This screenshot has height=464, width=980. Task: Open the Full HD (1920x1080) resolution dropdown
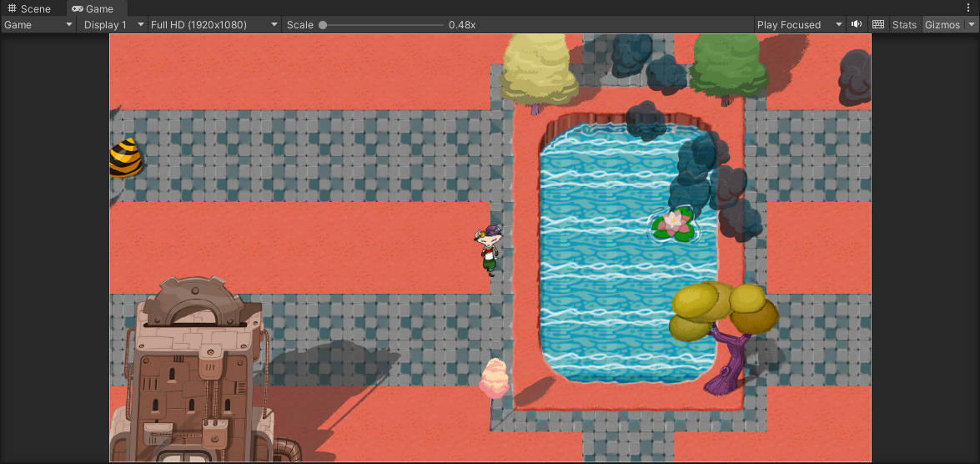coord(214,24)
